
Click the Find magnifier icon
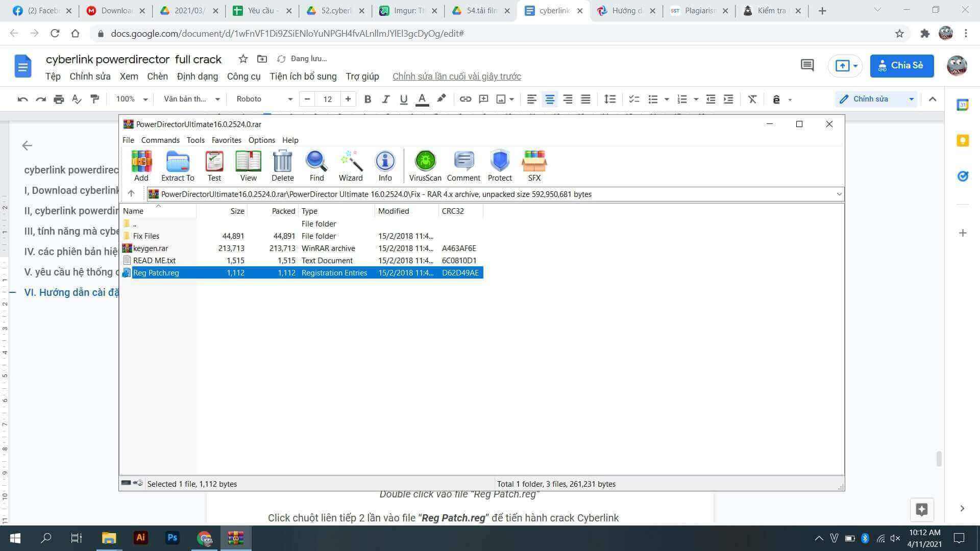click(x=316, y=166)
